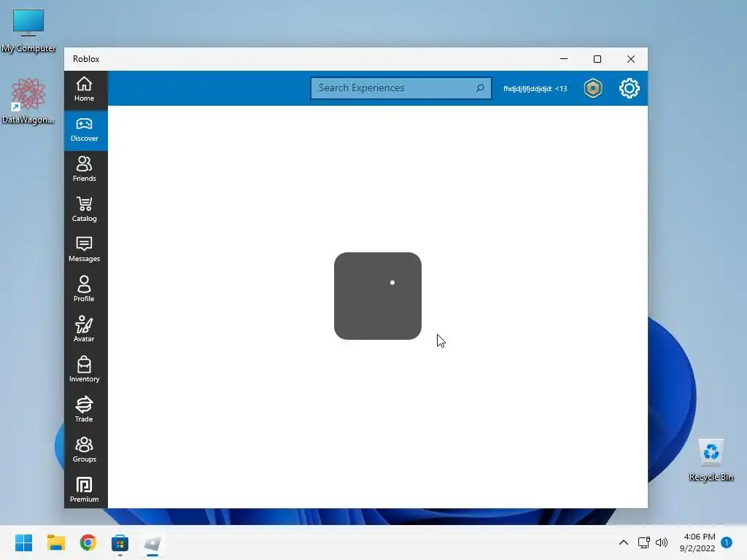Open the Premium page
Screen dimensions: 747x560
click(85, 490)
